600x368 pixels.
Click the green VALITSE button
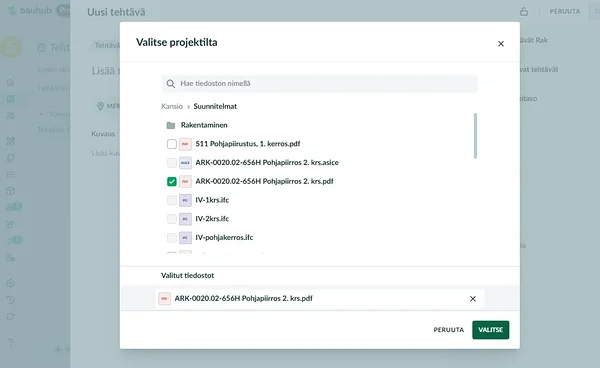click(491, 330)
